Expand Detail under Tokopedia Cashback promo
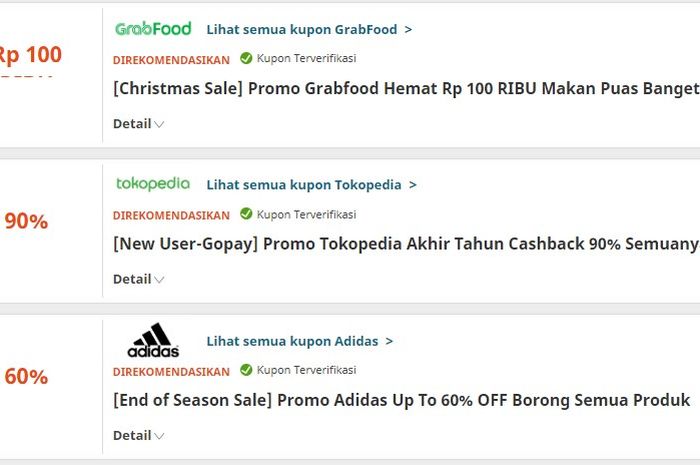The width and height of the screenshot is (700, 465). pyautogui.click(x=138, y=279)
